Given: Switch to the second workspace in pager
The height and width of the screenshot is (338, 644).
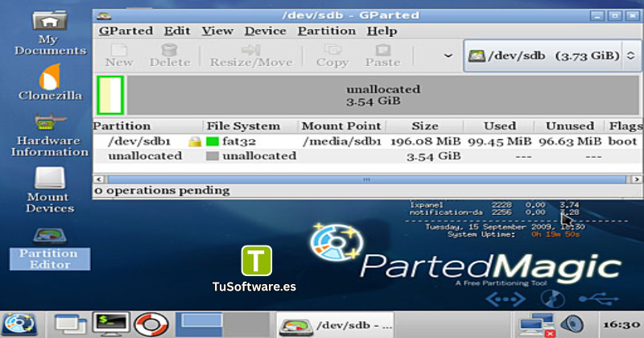Looking at the screenshot, I should click(x=246, y=324).
